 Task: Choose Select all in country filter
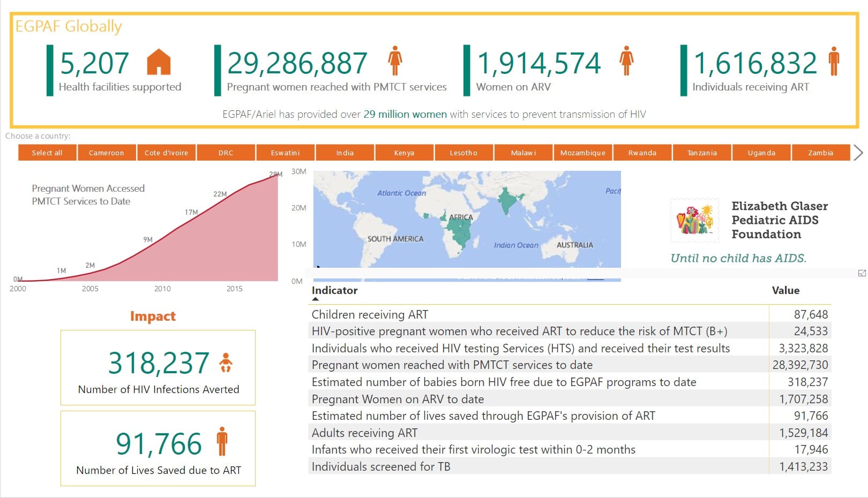click(x=47, y=153)
